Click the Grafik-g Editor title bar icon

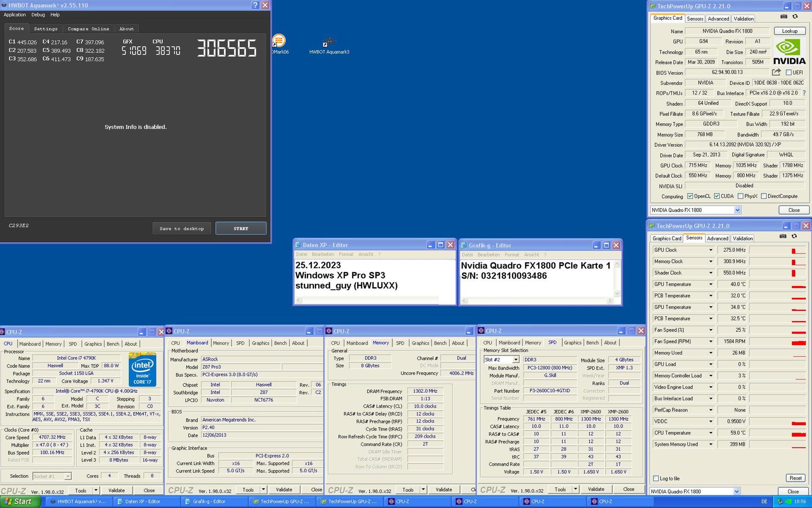464,245
